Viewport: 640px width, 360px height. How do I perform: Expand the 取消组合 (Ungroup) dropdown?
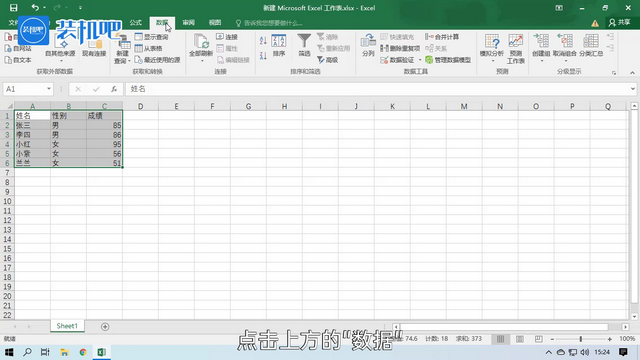(565, 61)
